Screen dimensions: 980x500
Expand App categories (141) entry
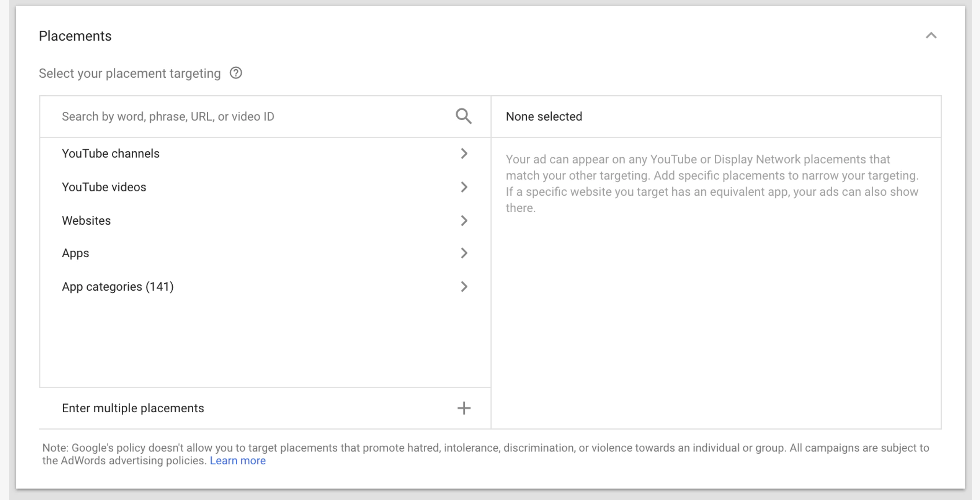118,286
